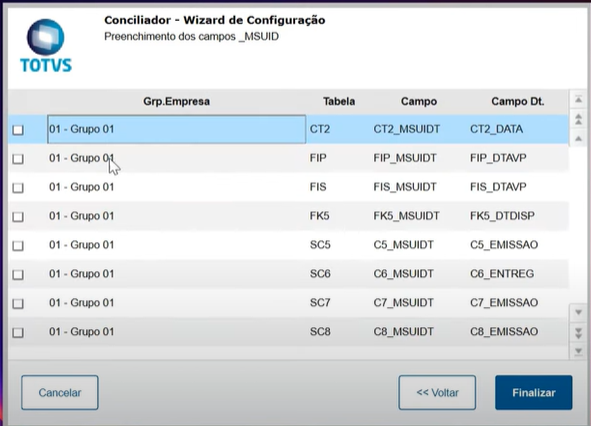Viewport: 591px width, 426px height.
Task: Mark the FK5 row checkbox
Action: click(x=18, y=217)
